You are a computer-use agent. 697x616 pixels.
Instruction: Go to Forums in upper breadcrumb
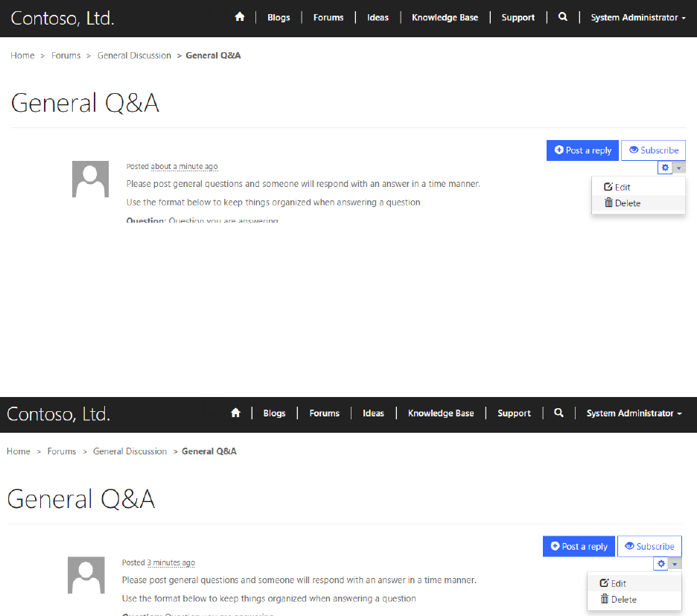click(66, 56)
